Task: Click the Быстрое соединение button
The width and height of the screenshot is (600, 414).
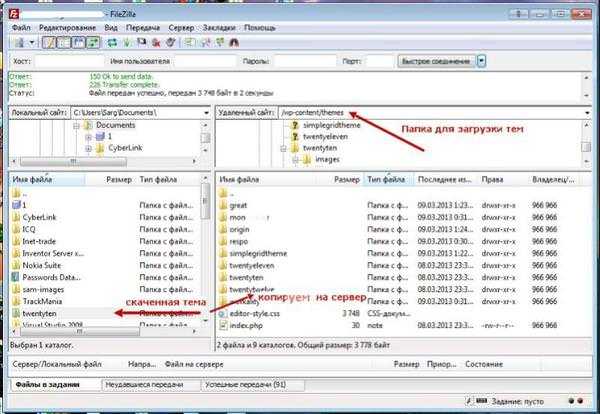Action: point(436,61)
